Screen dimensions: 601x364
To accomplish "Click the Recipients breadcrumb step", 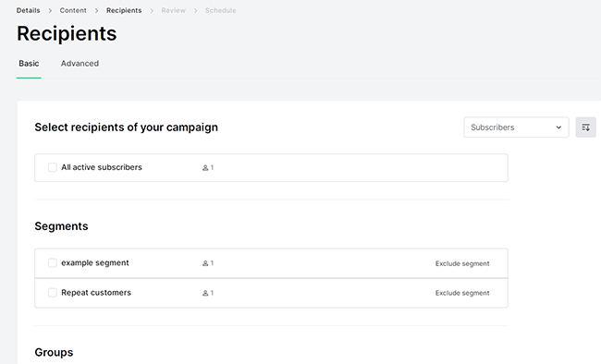I will (x=124, y=10).
